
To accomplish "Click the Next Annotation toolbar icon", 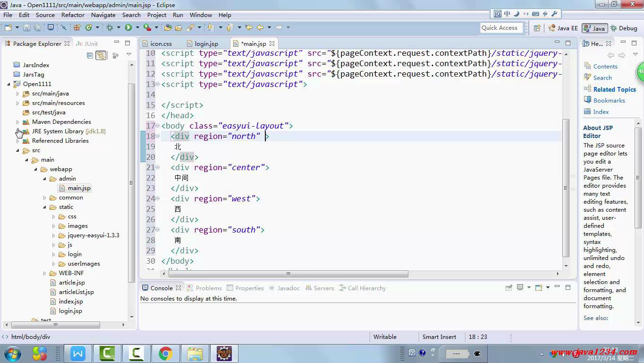I will tap(211, 27).
